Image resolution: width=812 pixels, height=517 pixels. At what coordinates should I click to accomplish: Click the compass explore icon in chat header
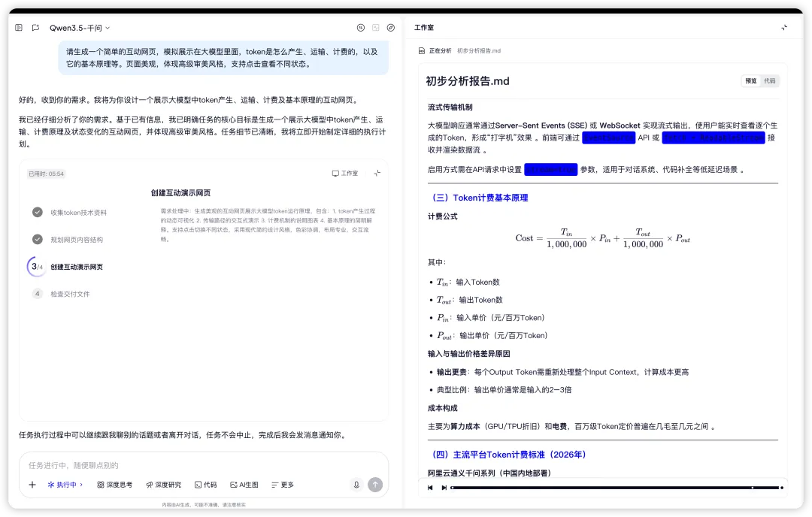tap(391, 28)
